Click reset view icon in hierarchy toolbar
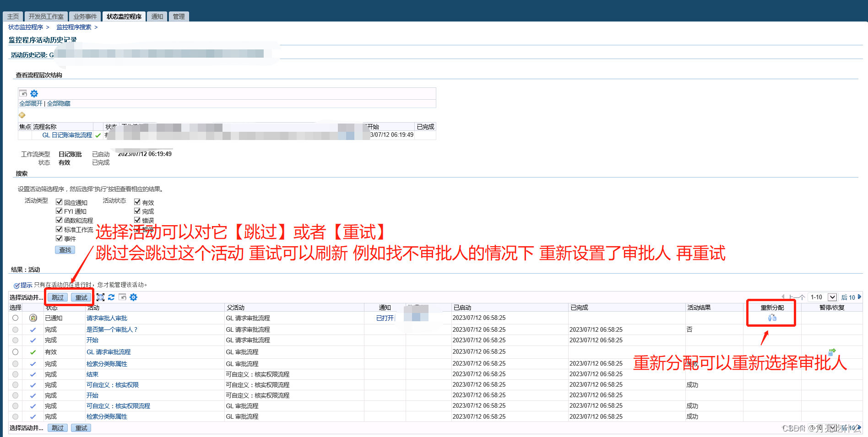The width and height of the screenshot is (868, 437). (23, 93)
